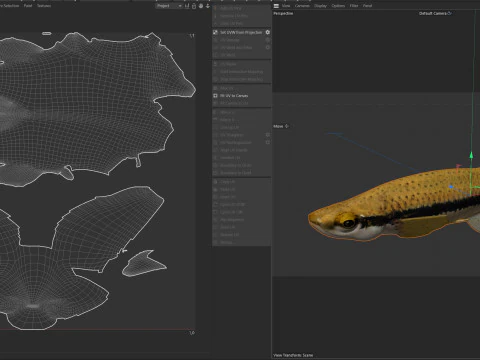Open the viewport Options menu
Screen dimensions: 480x360
(338, 6)
